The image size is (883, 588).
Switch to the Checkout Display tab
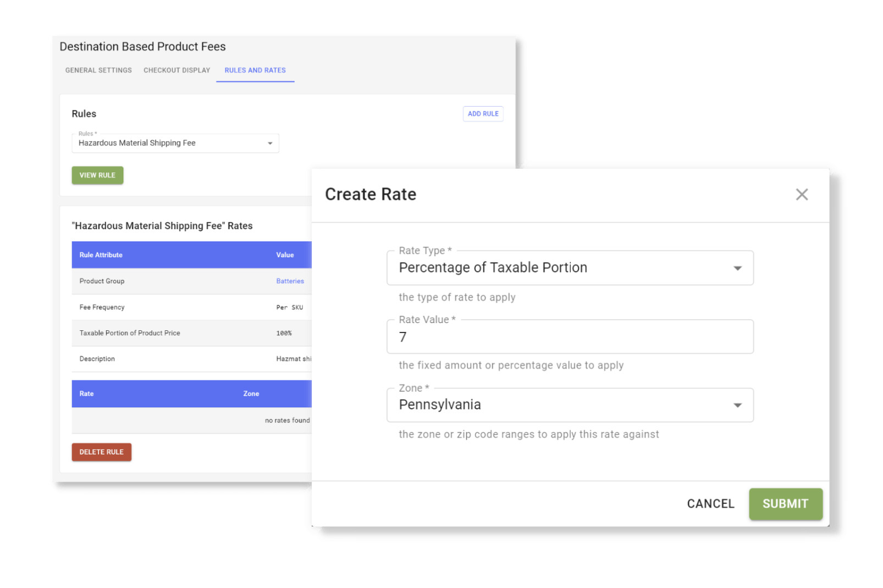pyautogui.click(x=176, y=70)
